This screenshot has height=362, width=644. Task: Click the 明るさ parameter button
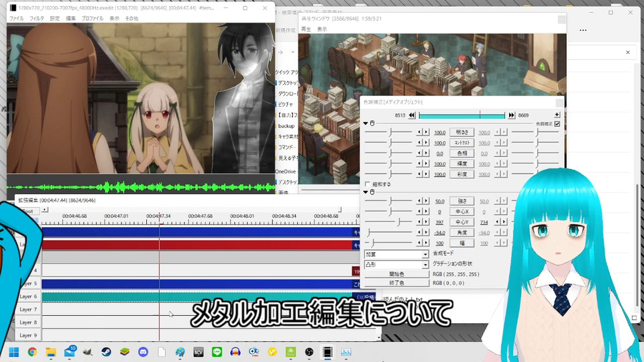[462, 132]
